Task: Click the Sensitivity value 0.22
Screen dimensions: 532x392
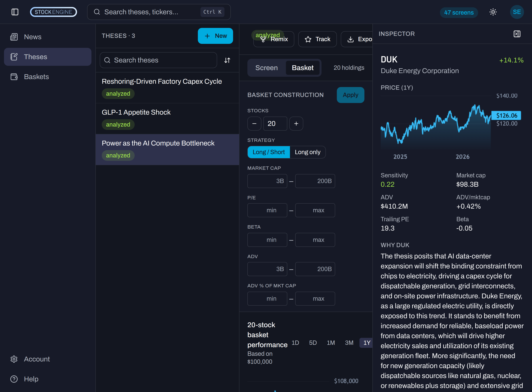Action: click(x=388, y=184)
